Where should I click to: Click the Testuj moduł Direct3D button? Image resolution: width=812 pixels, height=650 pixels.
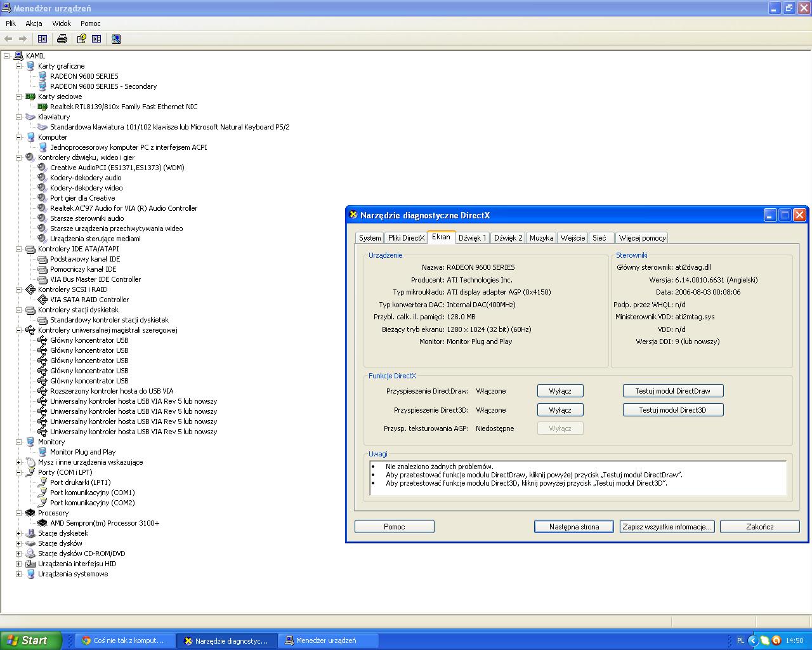click(672, 410)
